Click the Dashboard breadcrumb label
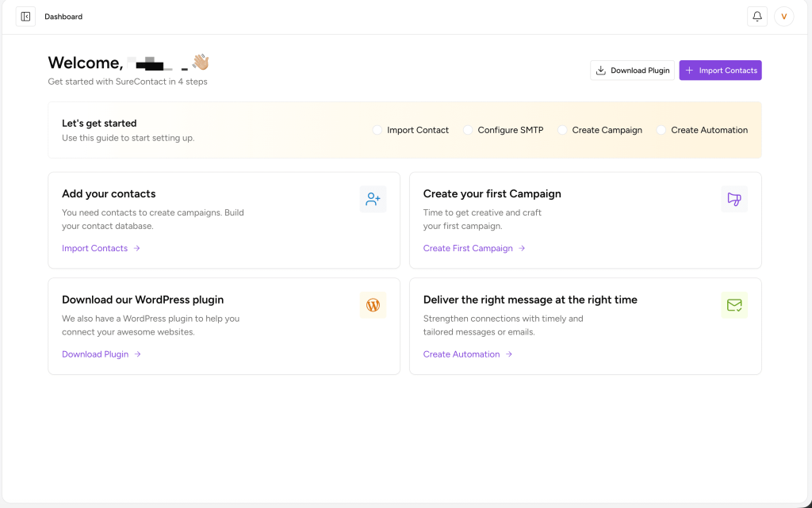The image size is (812, 508). [63, 17]
